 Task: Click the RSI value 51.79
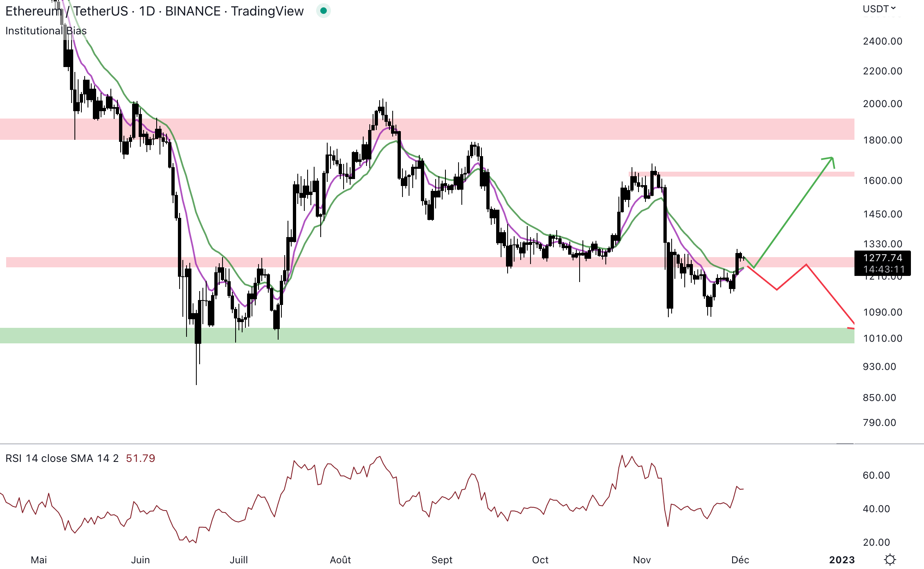pyautogui.click(x=140, y=458)
